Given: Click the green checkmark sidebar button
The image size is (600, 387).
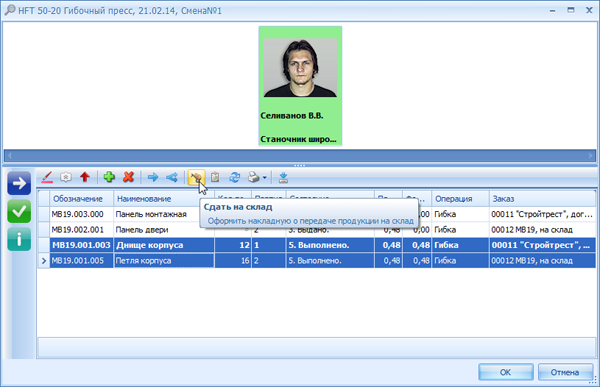Looking at the screenshot, I should click(x=19, y=211).
